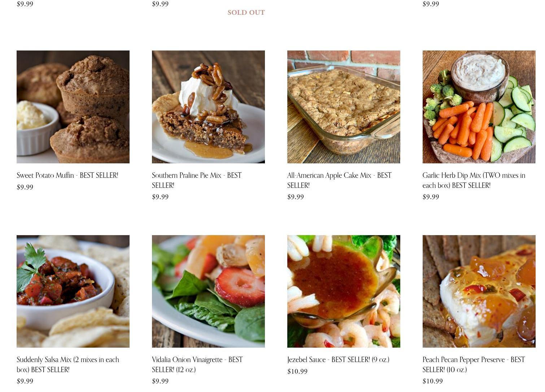Open the Jezebel Sauce shrimp photo

(344, 291)
